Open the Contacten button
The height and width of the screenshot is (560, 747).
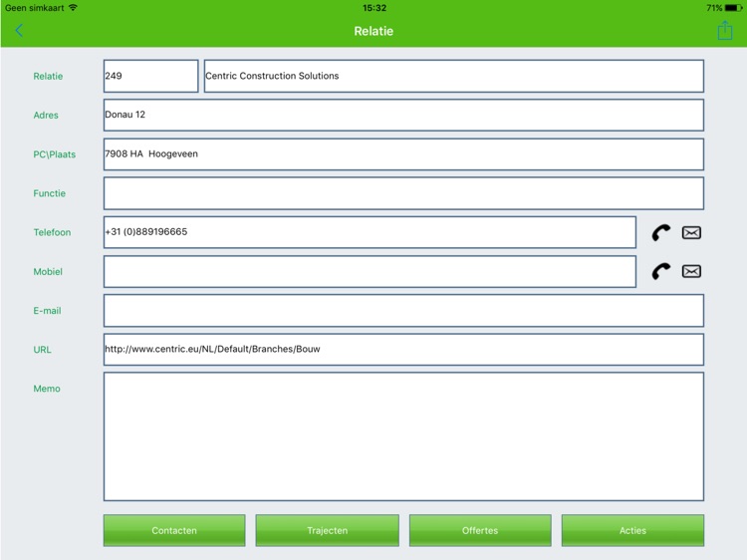(174, 530)
